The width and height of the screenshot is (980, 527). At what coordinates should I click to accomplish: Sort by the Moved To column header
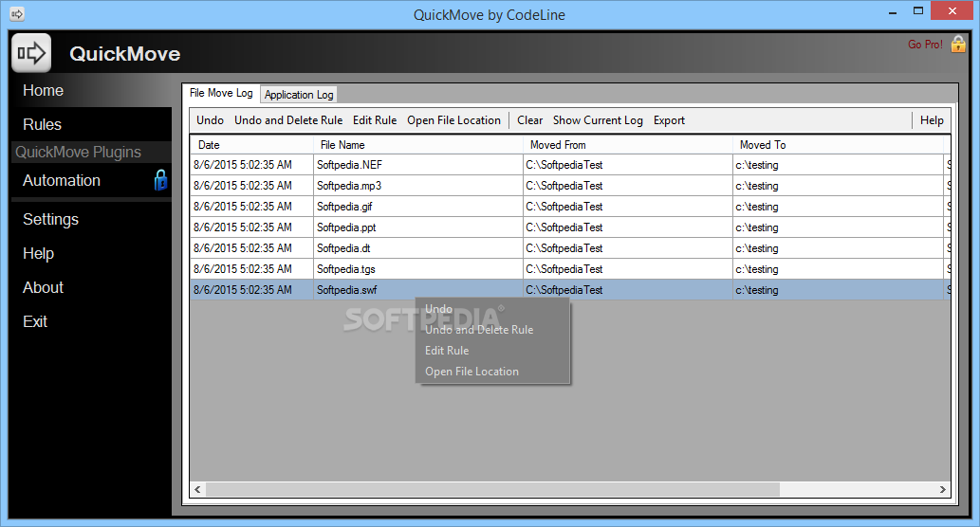coord(838,145)
